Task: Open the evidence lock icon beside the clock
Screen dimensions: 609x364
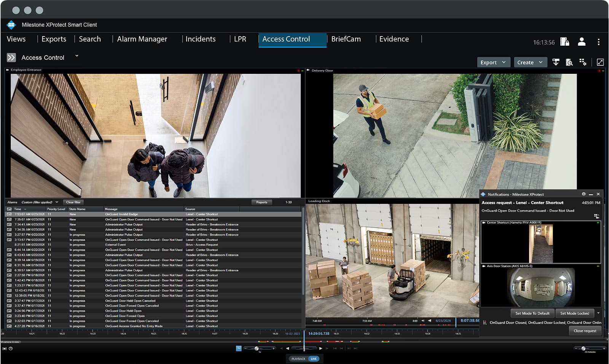Action: pos(565,42)
